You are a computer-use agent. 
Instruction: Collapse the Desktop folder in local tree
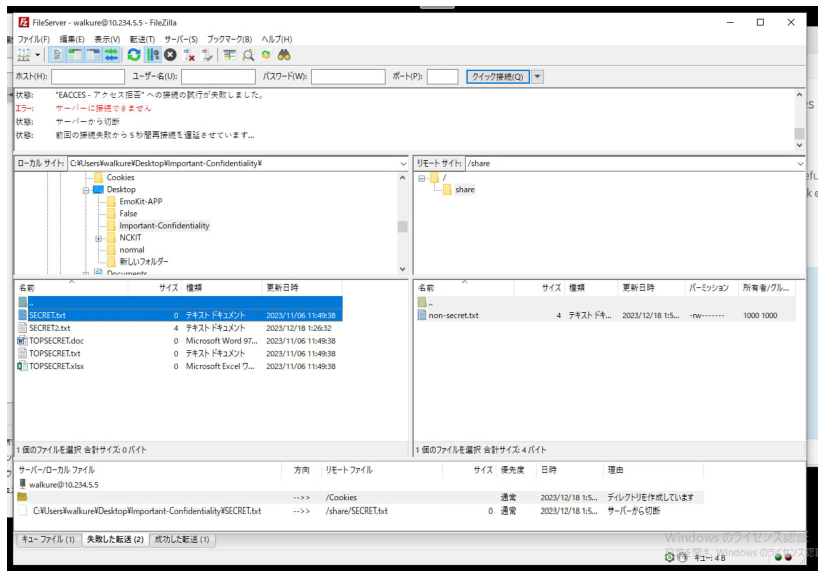pyautogui.click(x=87, y=189)
